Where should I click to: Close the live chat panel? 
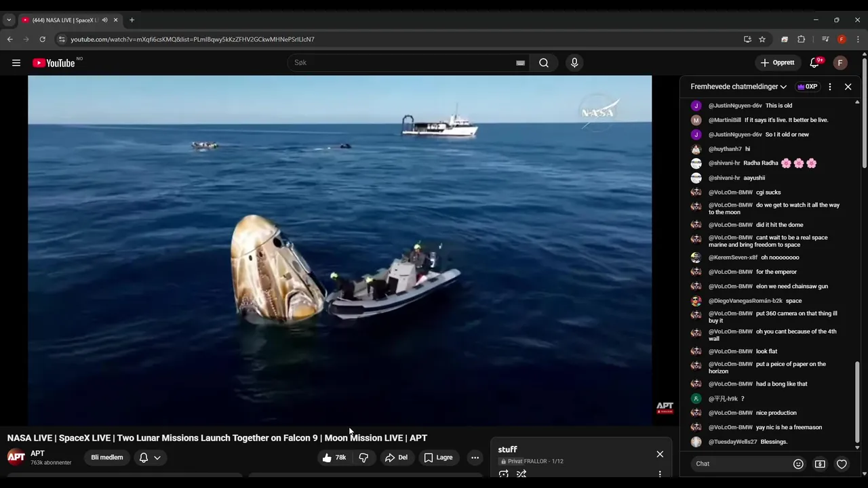point(848,87)
